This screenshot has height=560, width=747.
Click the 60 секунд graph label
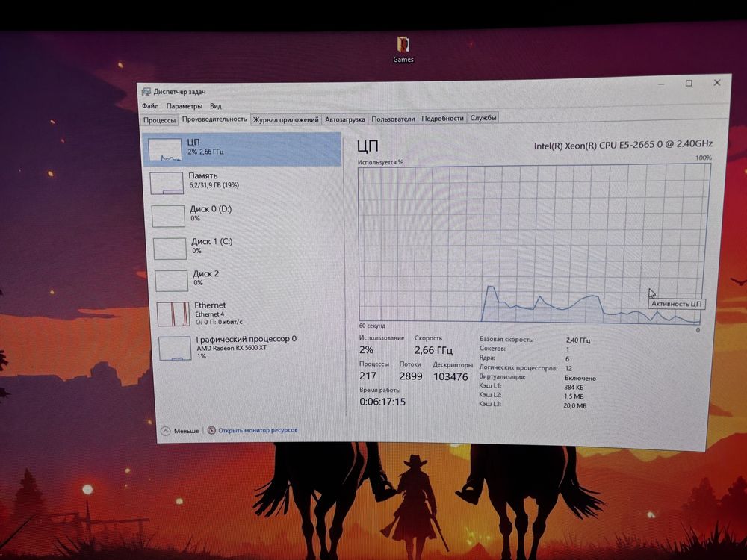372,326
